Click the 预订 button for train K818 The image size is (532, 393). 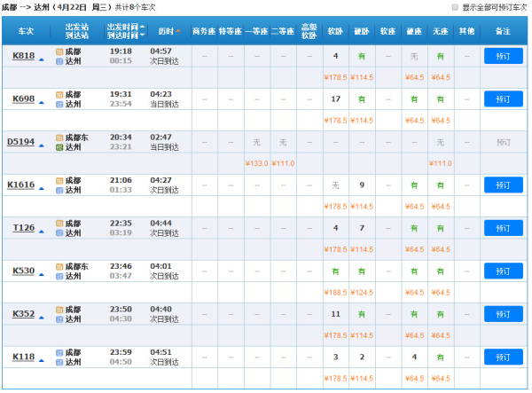click(504, 56)
